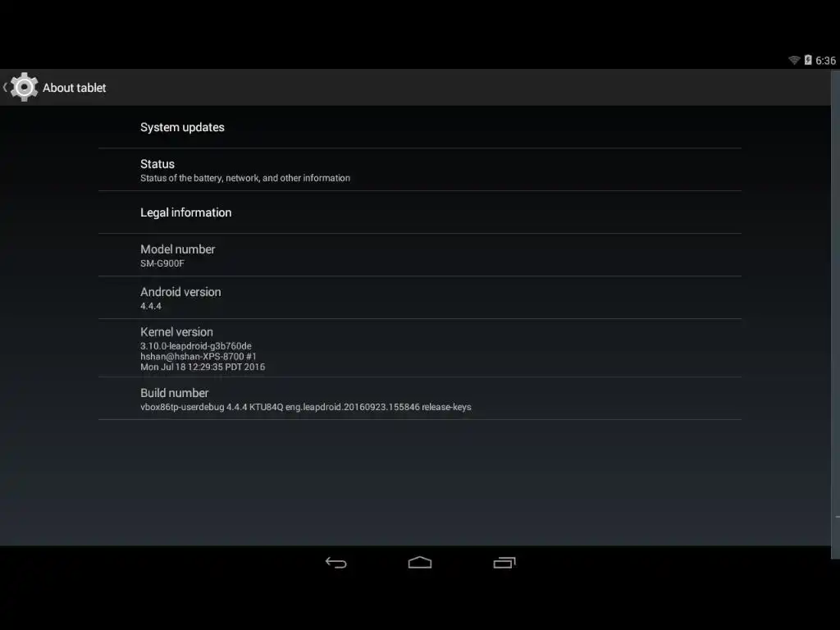
Task: Tap the Settings gear icon
Action: (24, 87)
